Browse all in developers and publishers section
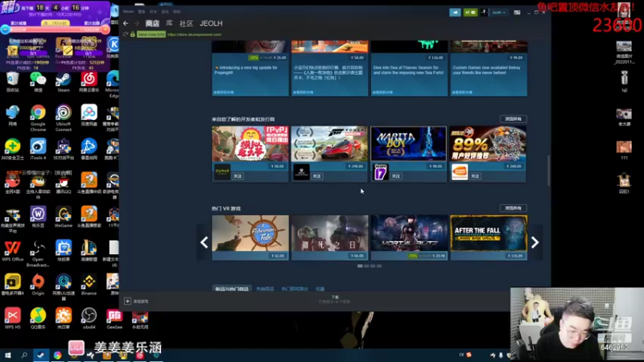Screen dimensions: 644x362 point(514,119)
